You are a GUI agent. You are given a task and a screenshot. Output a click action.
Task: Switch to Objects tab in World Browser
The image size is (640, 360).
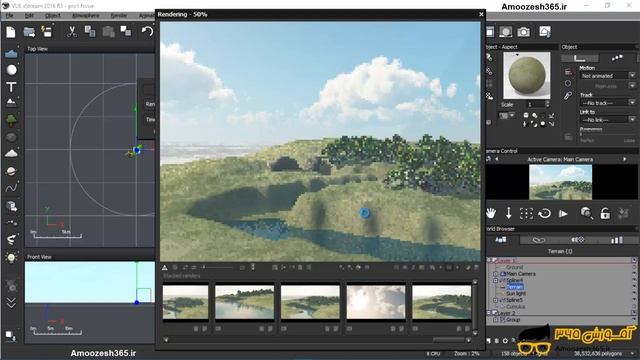point(501,240)
